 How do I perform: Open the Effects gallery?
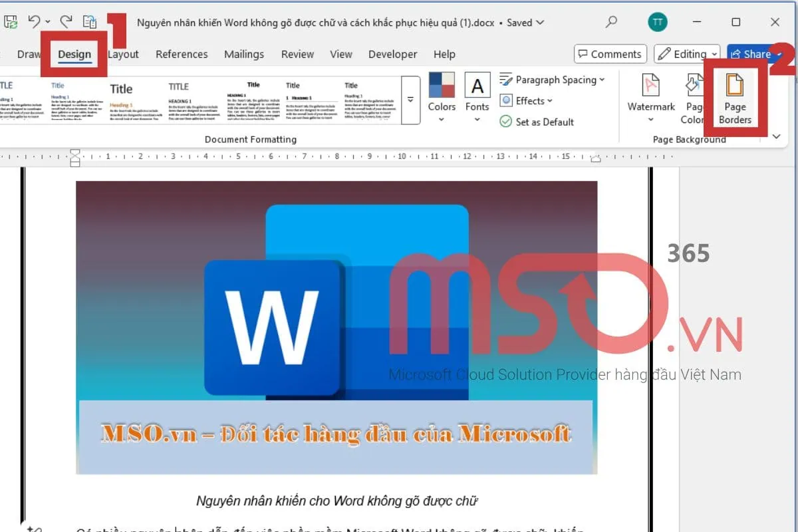526,100
